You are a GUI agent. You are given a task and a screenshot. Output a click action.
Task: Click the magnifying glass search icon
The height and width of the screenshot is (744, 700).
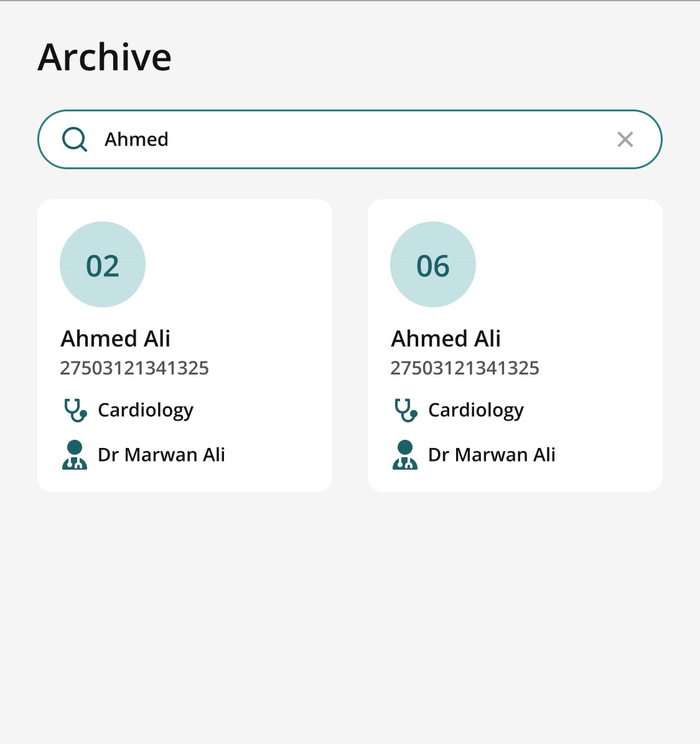(x=75, y=139)
